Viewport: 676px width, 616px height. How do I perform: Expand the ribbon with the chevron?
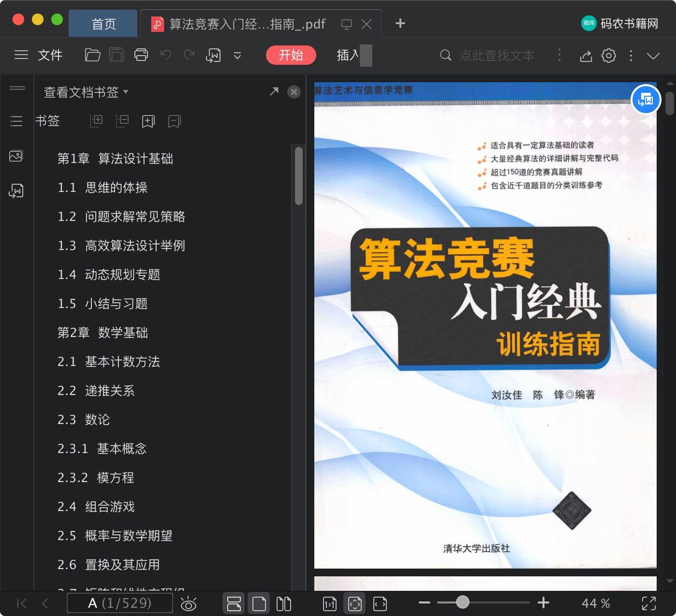653,56
